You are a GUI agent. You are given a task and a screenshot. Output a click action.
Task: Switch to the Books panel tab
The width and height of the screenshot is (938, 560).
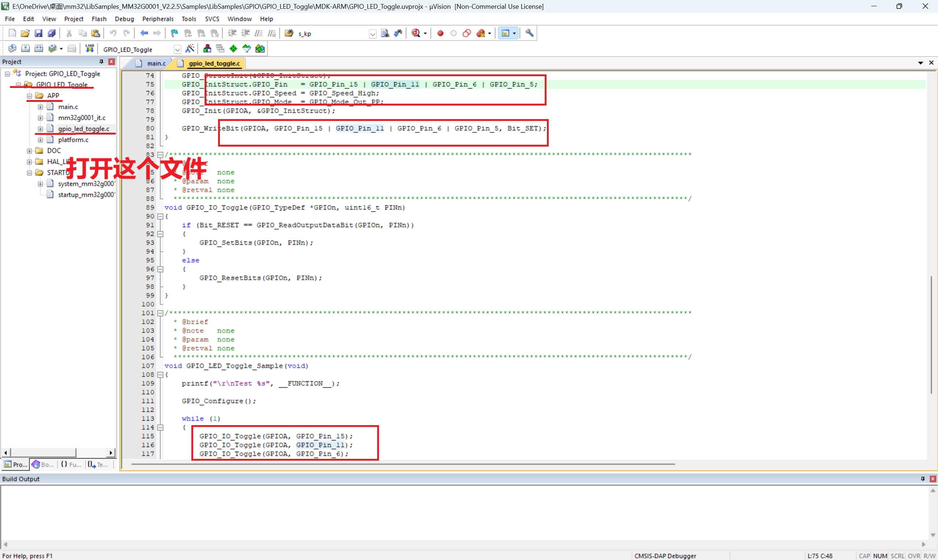(x=43, y=464)
